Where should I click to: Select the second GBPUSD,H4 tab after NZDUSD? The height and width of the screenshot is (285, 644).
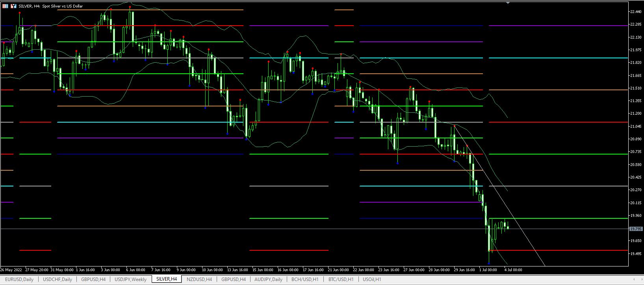click(x=234, y=279)
